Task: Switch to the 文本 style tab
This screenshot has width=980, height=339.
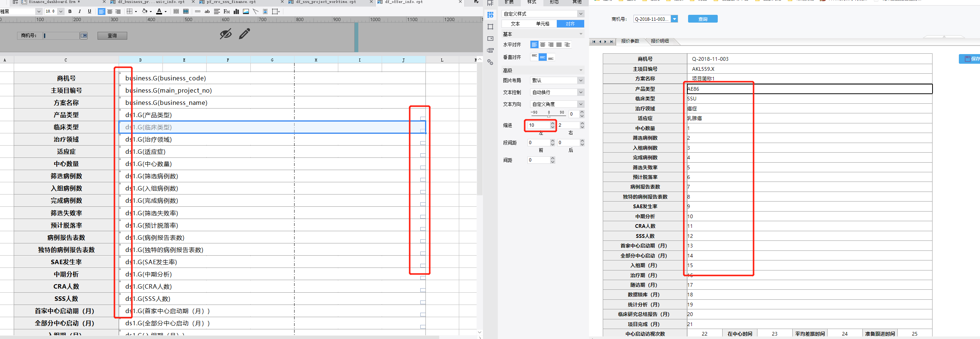Action: click(x=516, y=24)
